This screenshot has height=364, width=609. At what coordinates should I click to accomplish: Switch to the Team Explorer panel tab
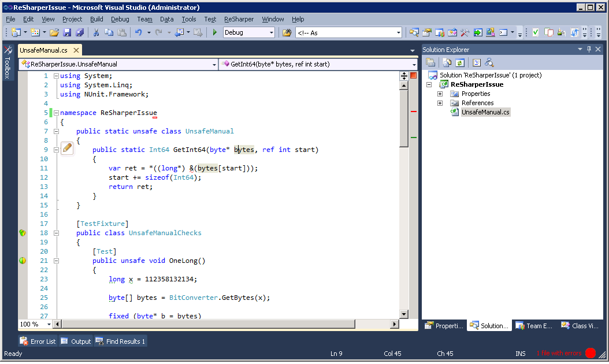[x=534, y=325]
